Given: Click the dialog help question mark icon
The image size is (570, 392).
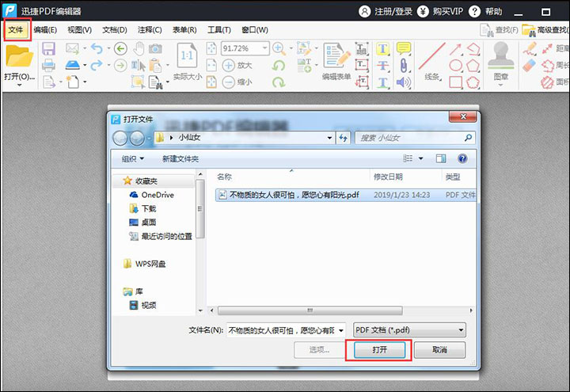Looking at the screenshot, I should (462, 158).
